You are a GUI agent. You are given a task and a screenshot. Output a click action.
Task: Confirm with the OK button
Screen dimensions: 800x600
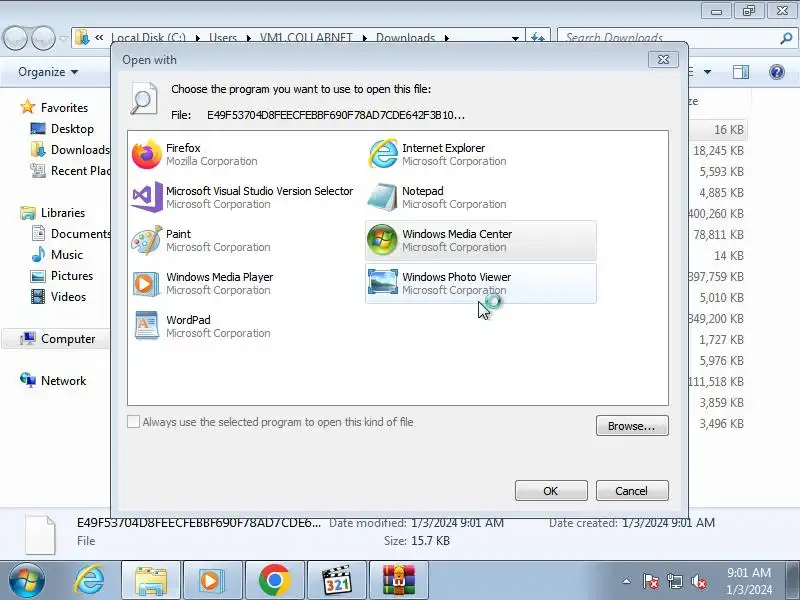551,490
